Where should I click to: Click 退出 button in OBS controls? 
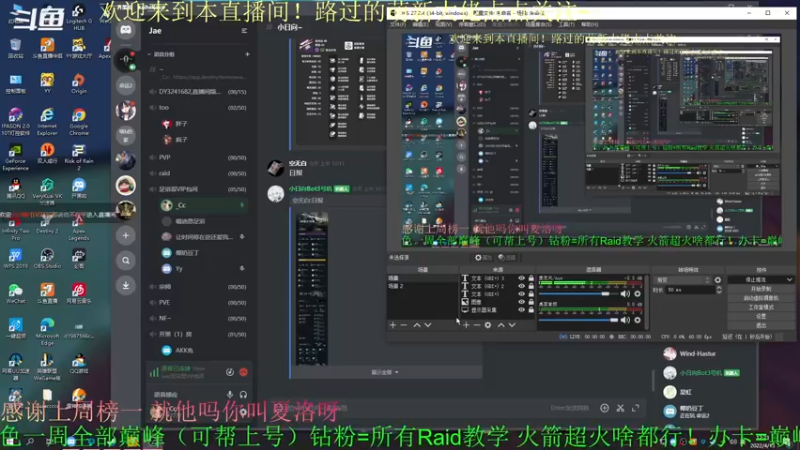pyautogui.click(x=761, y=325)
